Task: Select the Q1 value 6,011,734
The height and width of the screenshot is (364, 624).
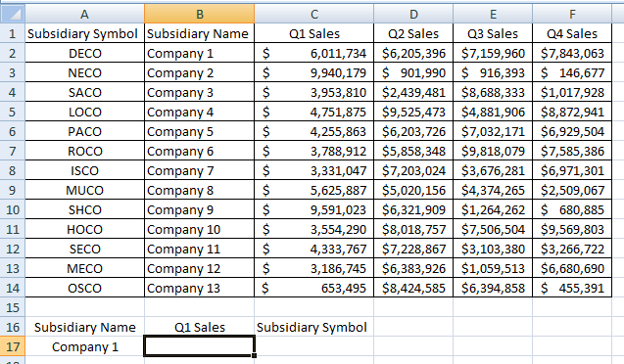Action: point(314,53)
